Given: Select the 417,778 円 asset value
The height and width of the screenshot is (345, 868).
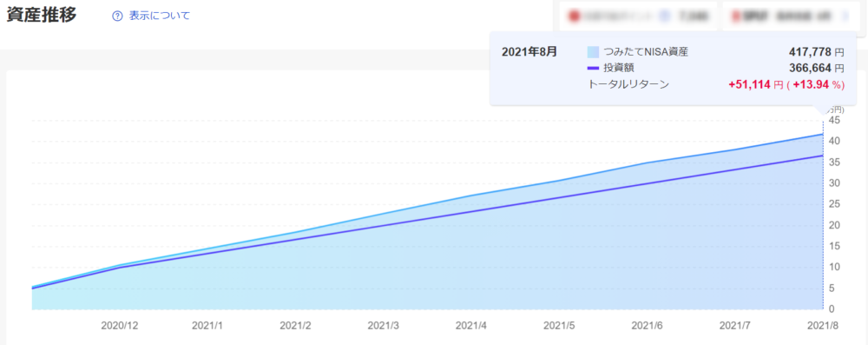Looking at the screenshot, I should click(x=817, y=53).
